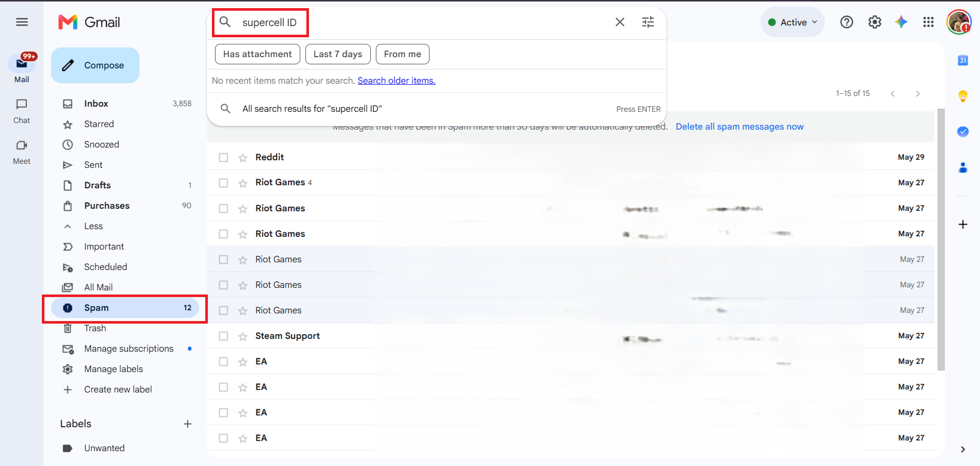This screenshot has width=980, height=466.
Task: Filter search by Last 7 days chip
Action: coord(338,54)
